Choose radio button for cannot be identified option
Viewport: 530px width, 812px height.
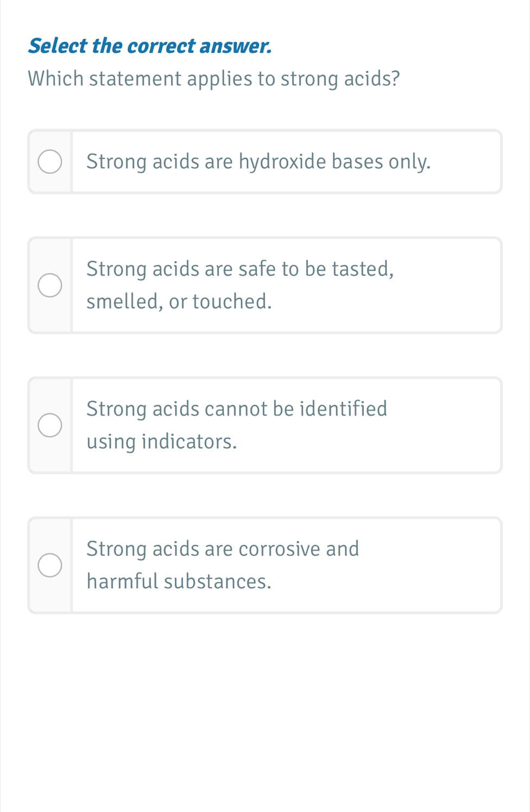(50, 425)
